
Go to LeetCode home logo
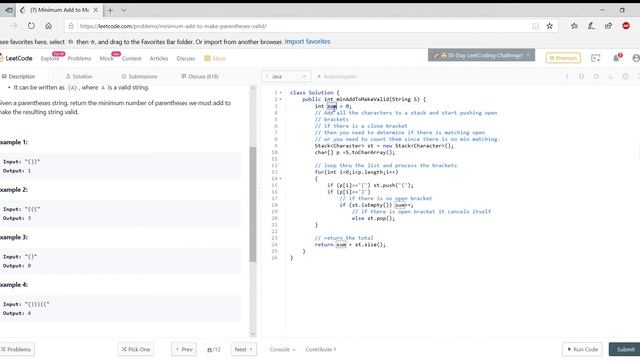(16, 58)
